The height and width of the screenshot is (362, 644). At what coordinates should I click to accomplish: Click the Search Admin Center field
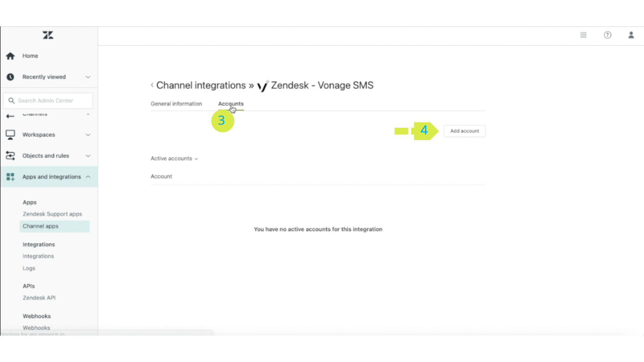coord(48,101)
